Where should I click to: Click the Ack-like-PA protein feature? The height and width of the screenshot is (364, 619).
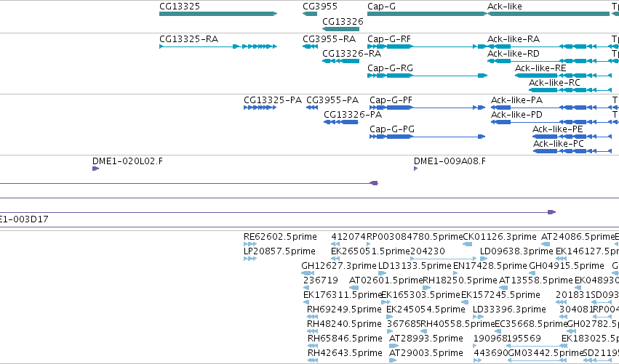tap(551, 108)
